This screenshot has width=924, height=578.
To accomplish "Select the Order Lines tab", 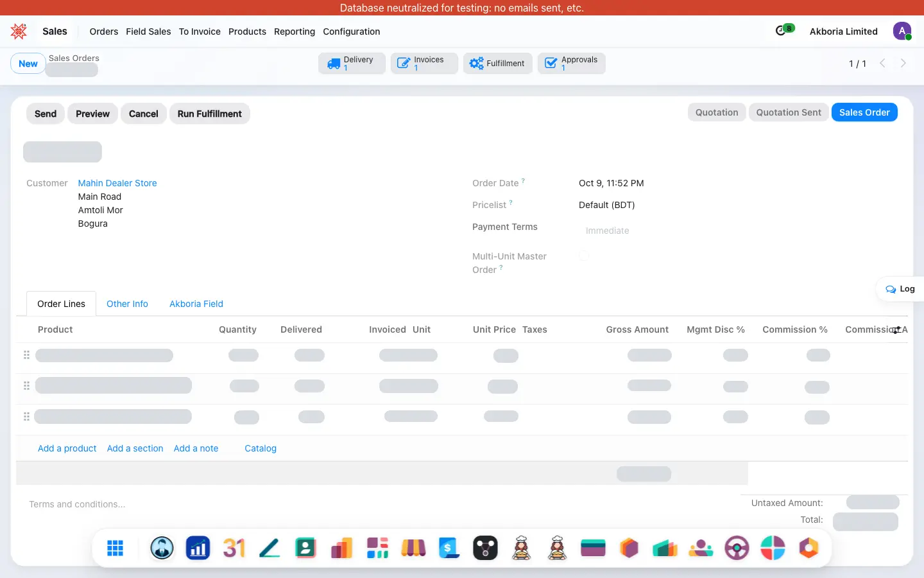I will coord(61,304).
